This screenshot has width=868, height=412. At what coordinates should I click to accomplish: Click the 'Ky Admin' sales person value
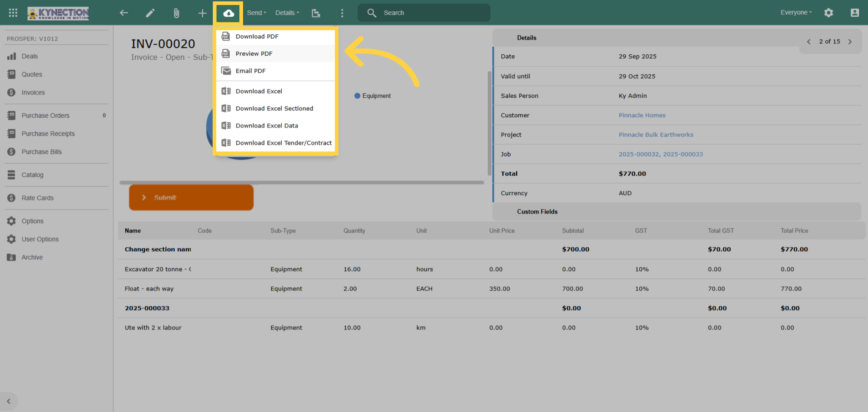click(633, 96)
